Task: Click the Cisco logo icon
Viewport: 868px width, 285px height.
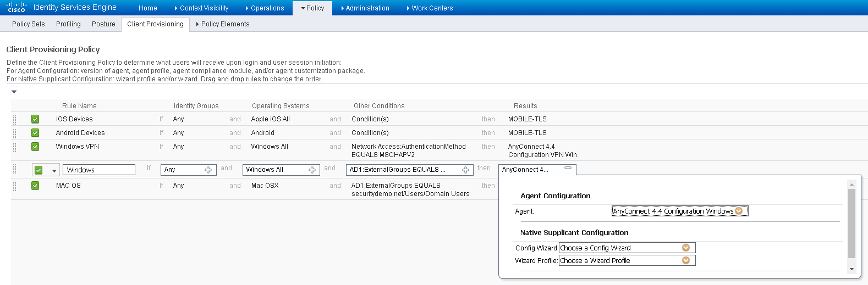Action: click(x=16, y=7)
